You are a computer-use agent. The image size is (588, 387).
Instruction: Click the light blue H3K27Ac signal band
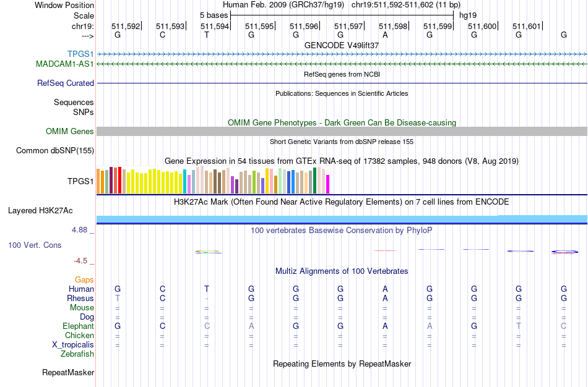pos(342,219)
